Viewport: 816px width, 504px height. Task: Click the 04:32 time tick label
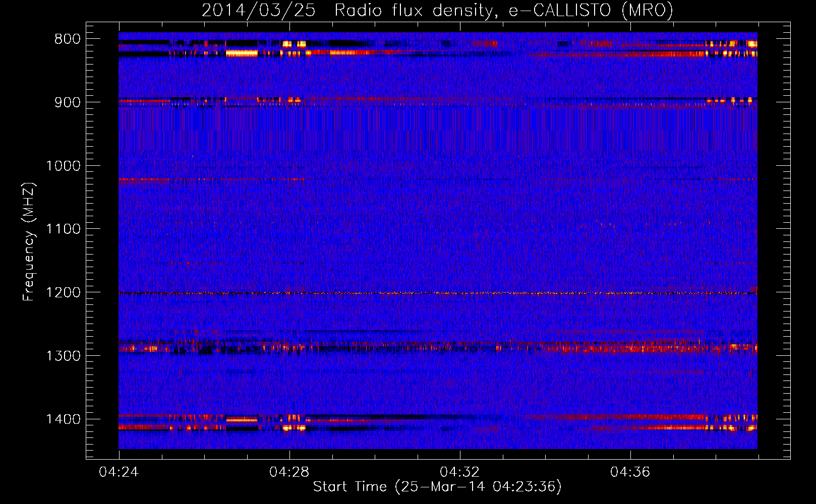(459, 472)
